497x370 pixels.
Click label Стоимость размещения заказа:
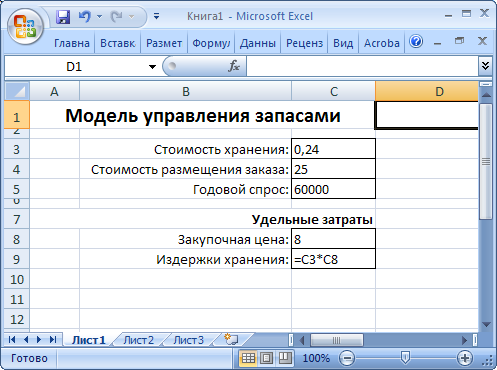point(190,170)
